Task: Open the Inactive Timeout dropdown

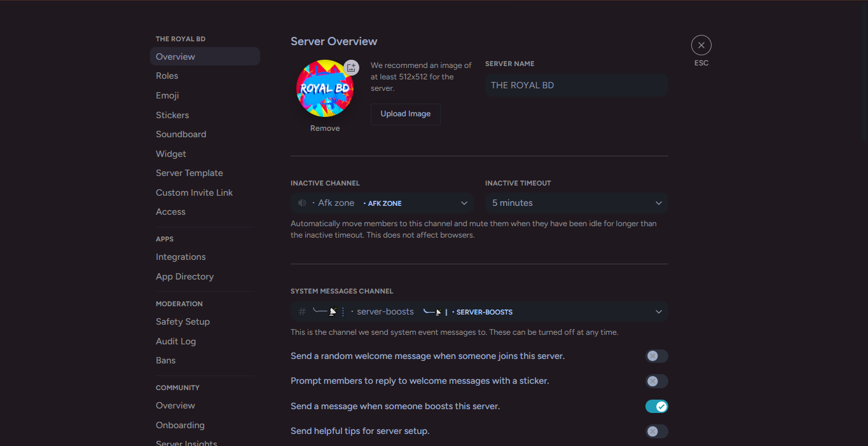Action: (577, 203)
